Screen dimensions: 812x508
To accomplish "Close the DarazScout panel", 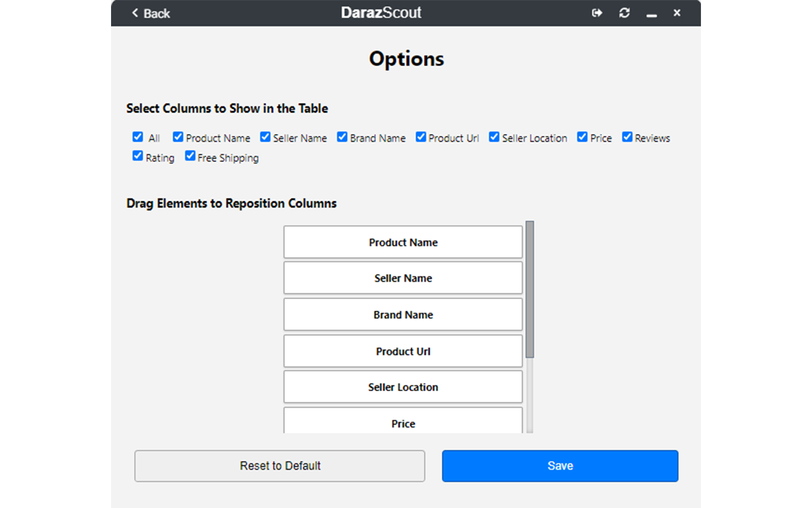I will pos(677,13).
